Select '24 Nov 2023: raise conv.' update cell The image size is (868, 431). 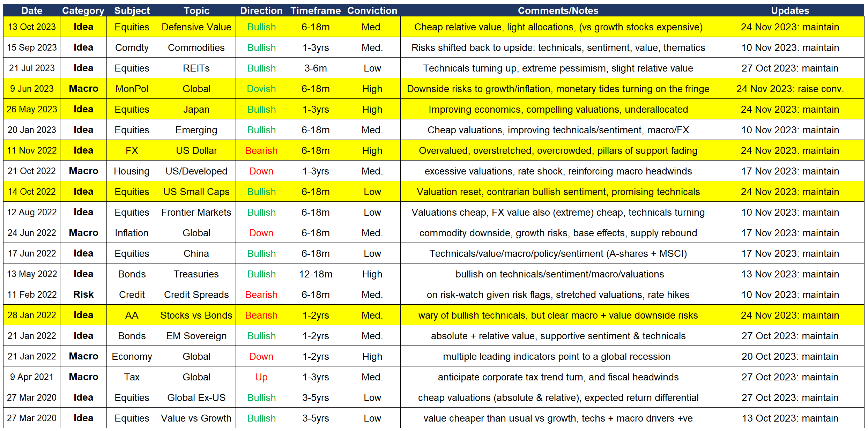(x=790, y=89)
